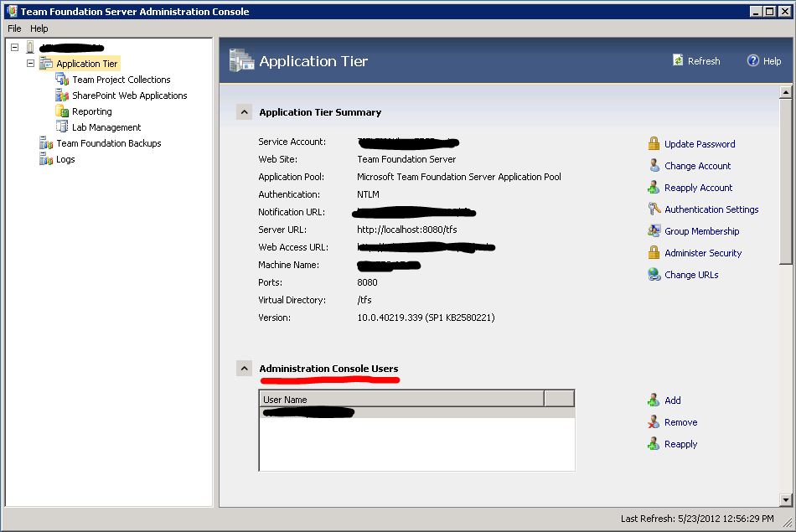The image size is (796, 532).
Task: Click the Authentication Settings keys icon
Action: [x=654, y=209]
